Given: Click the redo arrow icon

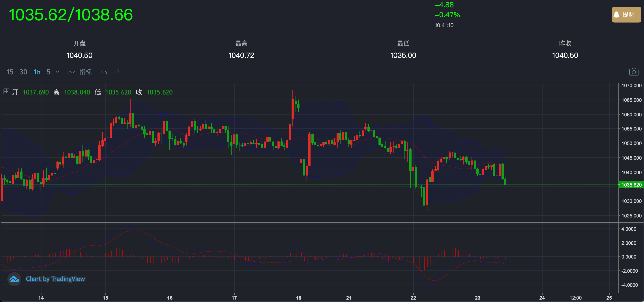Looking at the screenshot, I should pyautogui.click(x=116, y=72).
